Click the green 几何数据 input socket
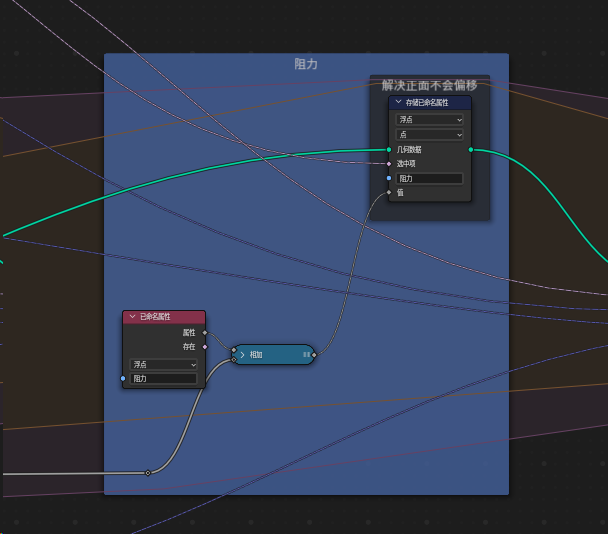608x534 pixels. coord(389,150)
